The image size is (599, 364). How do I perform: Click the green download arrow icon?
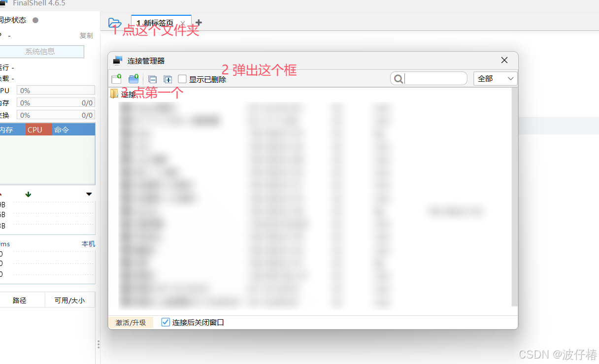(x=28, y=194)
